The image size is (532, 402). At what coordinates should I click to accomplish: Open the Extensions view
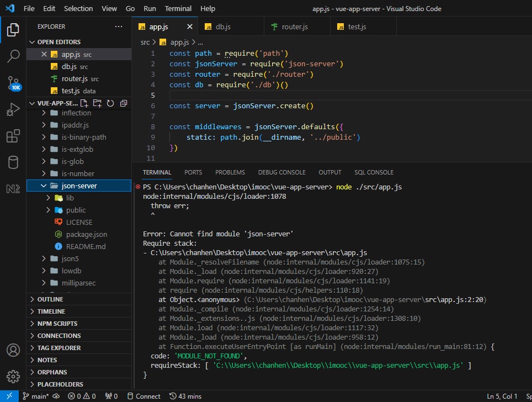[13, 136]
